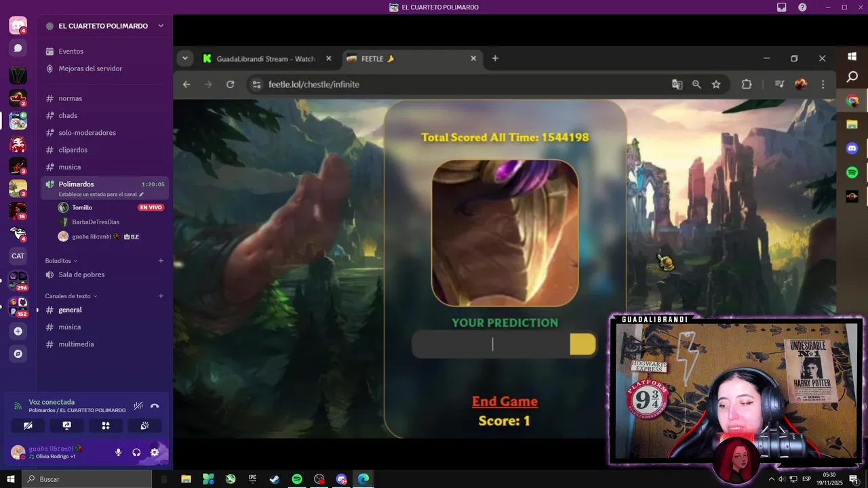The image size is (868, 488).
Task: Click the Your Prediction input field
Action: 492,344
